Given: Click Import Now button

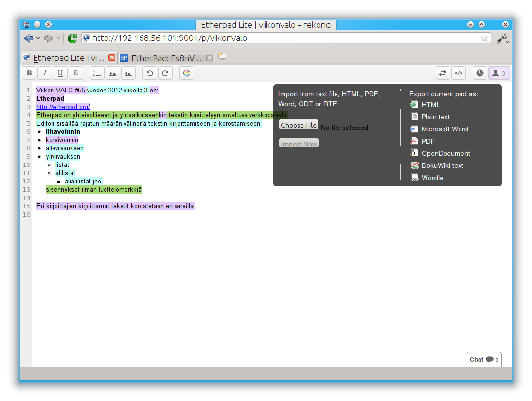Looking at the screenshot, I should pyautogui.click(x=299, y=143).
